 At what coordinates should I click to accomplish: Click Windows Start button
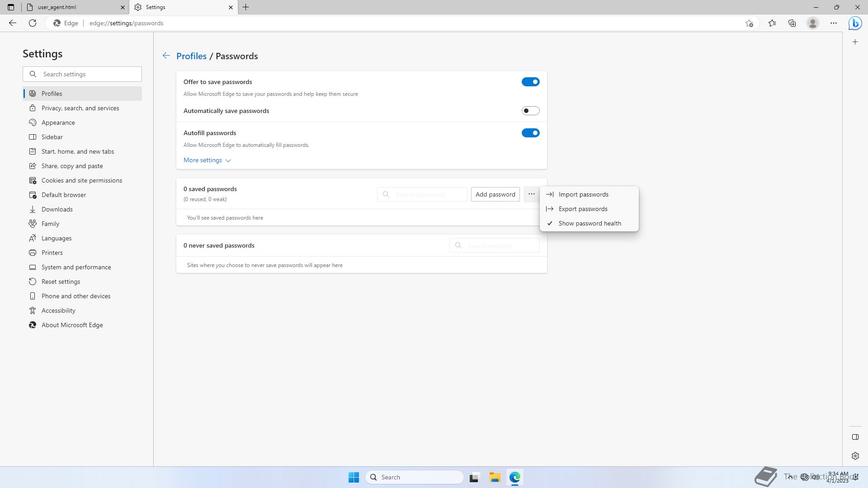(x=354, y=477)
